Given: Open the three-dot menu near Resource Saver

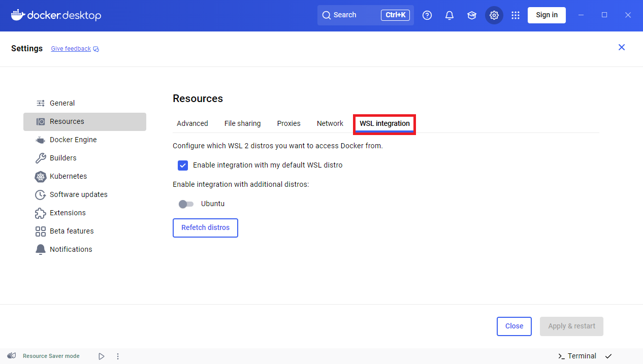Looking at the screenshot, I should [x=117, y=356].
